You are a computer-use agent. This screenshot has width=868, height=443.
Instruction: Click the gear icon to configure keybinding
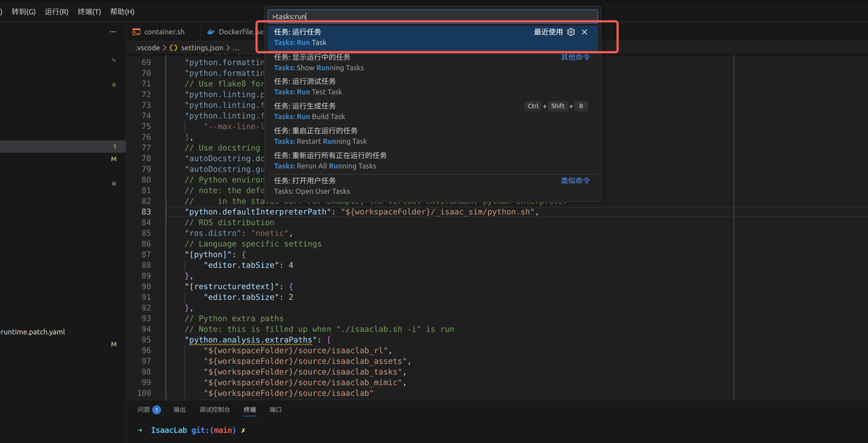click(x=571, y=32)
